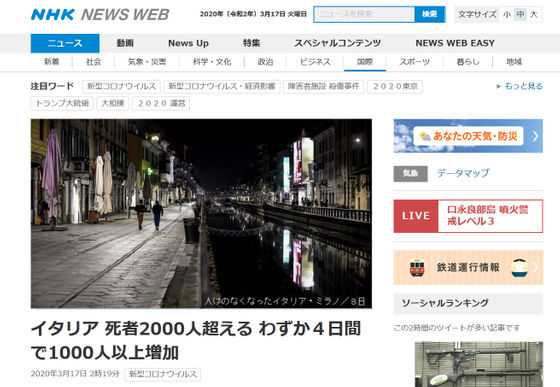Click the red train icon
This screenshot has width=560, height=387.
[x=417, y=268]
